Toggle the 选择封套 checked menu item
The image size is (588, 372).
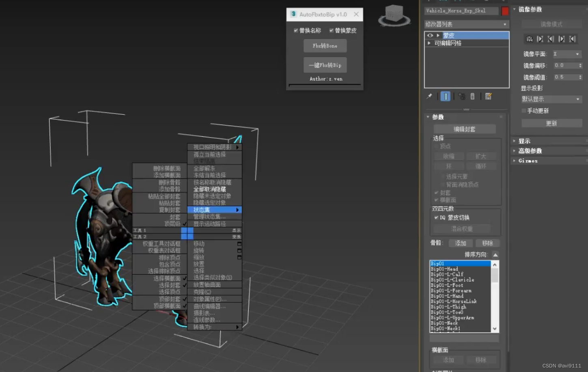point(159,285)
